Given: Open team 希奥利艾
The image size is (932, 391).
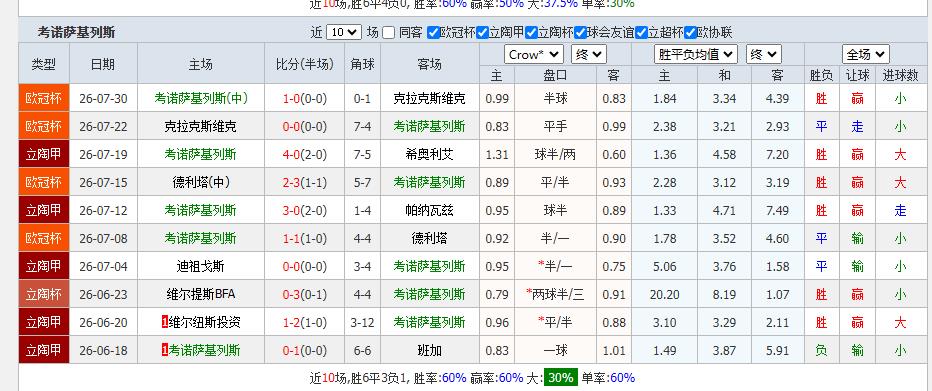Looking at the screenshot, I should pyautogui.click(x=429, y=154).
